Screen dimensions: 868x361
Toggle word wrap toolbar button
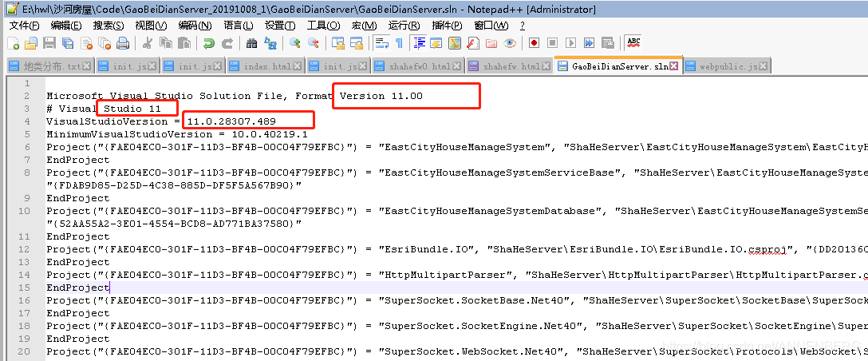point(381,42)
